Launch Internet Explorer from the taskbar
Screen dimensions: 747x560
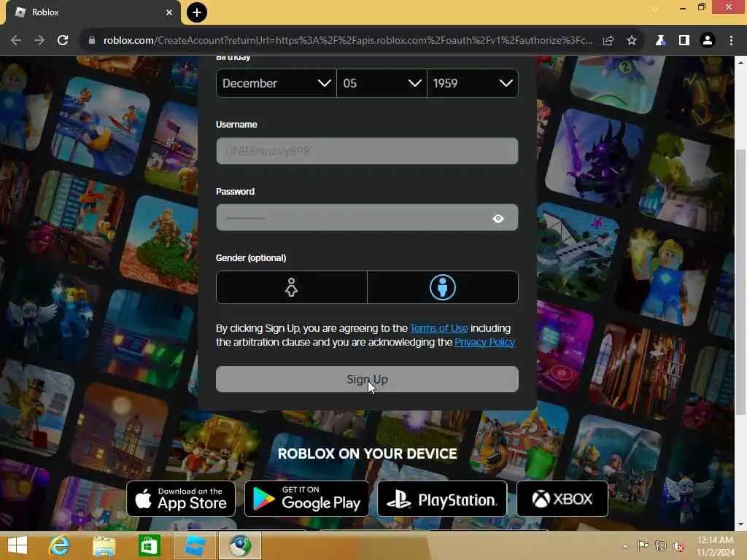click(x=60, y=545)
